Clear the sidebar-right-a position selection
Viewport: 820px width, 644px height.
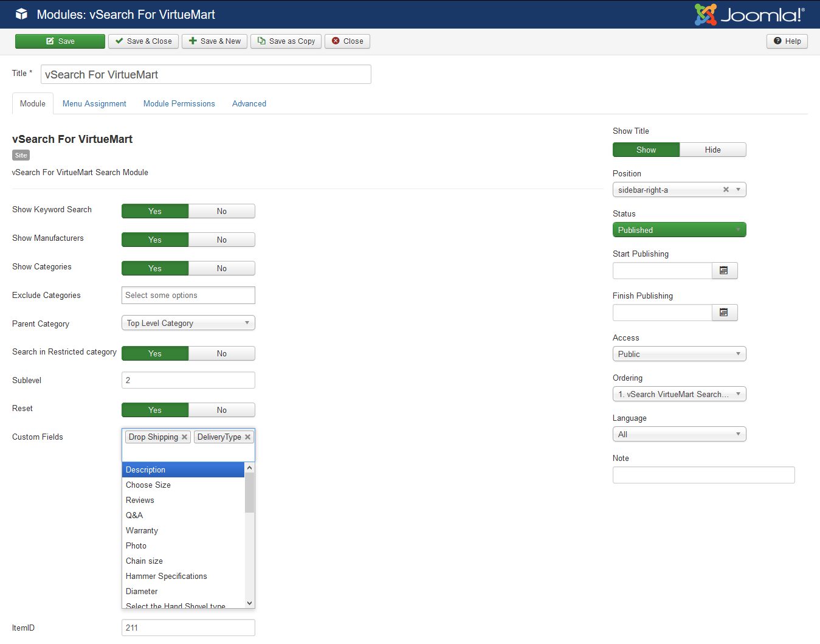726,190
